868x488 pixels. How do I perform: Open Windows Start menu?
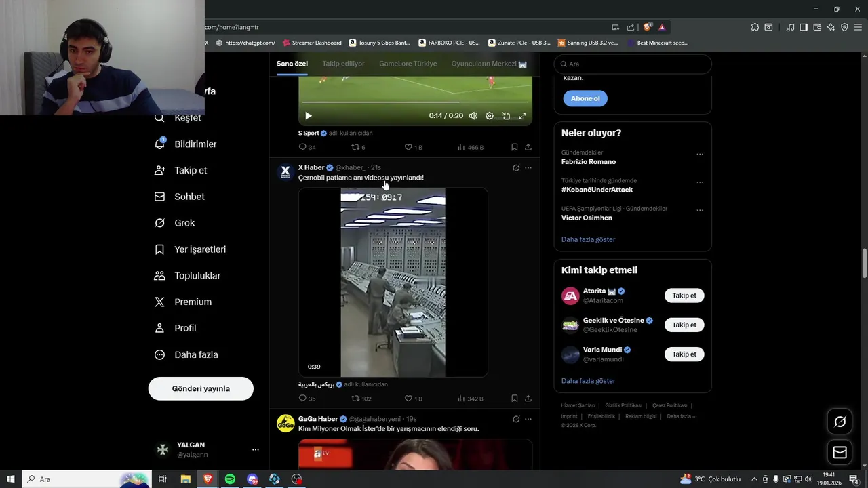pos(11,479)
